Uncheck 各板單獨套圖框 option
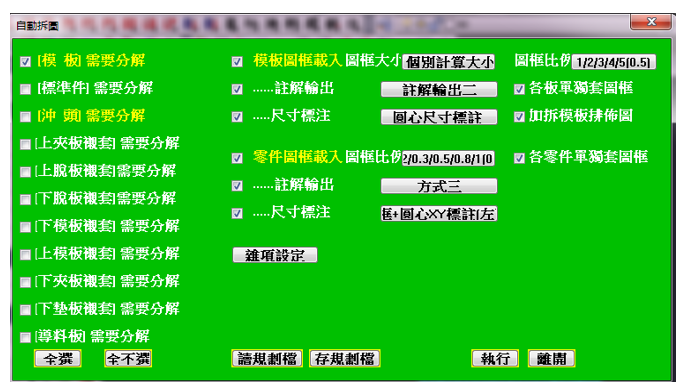Viewport: 686px width, 389px height. pos(519,89)
